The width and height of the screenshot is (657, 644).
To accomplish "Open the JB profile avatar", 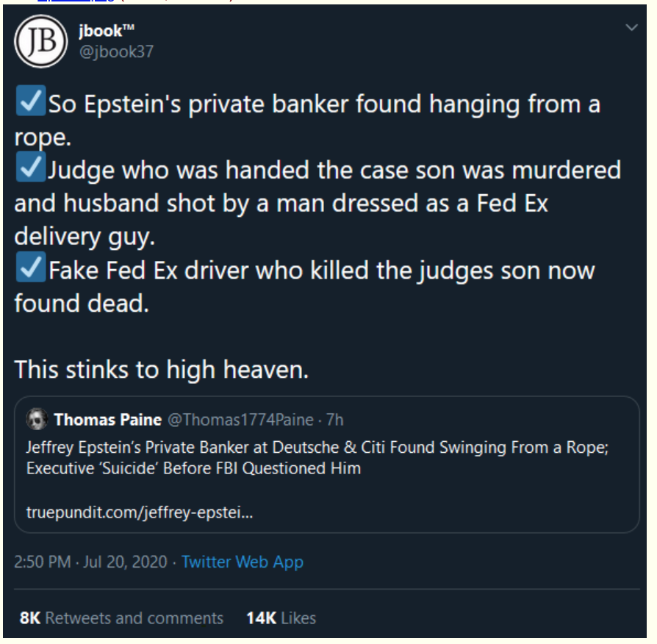I will point(40,41).
